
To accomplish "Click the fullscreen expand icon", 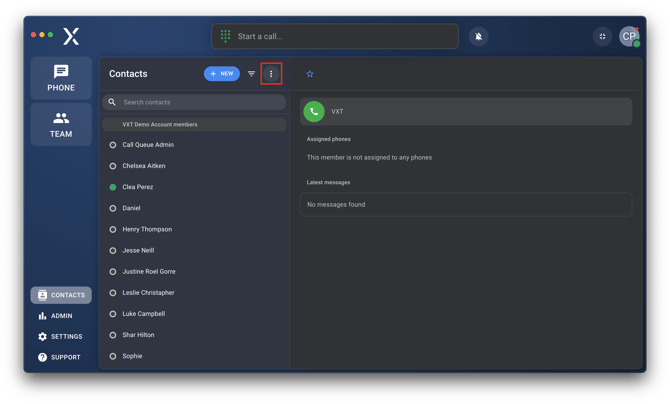I will tap(602, 37).
